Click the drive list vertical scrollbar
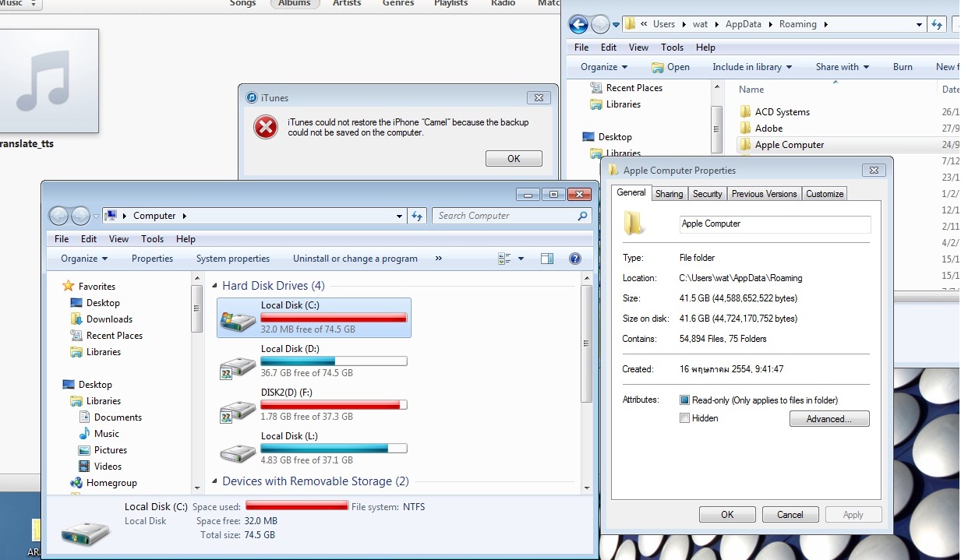 [588, 343]
